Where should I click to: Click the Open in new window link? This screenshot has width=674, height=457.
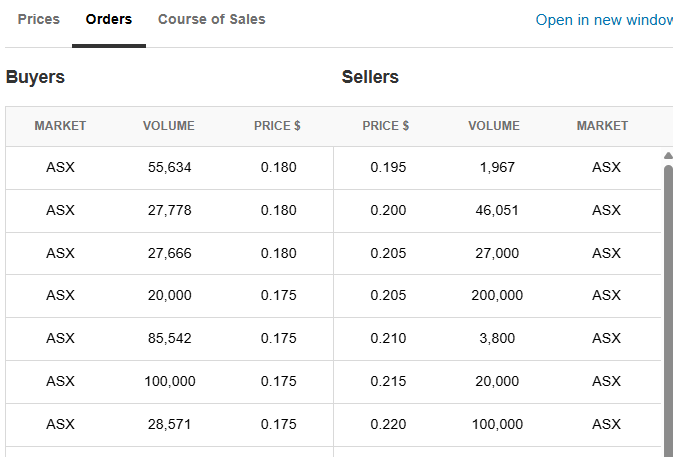tap(604, 20)
